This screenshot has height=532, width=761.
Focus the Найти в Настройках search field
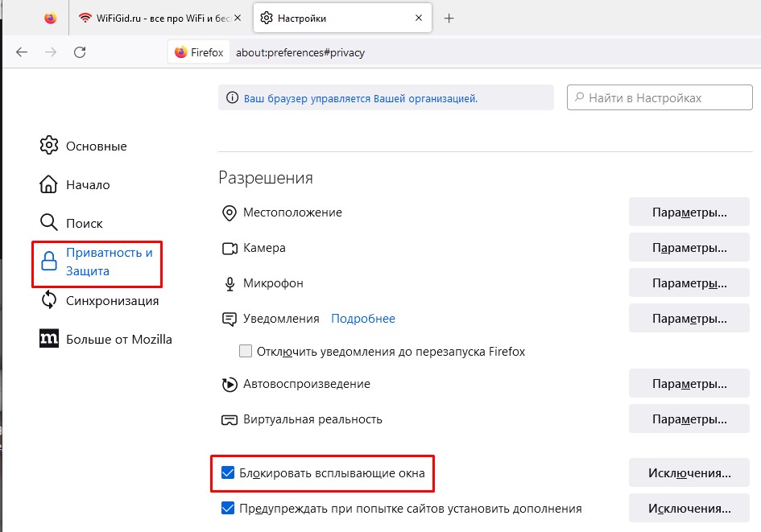tap(660, 97)
